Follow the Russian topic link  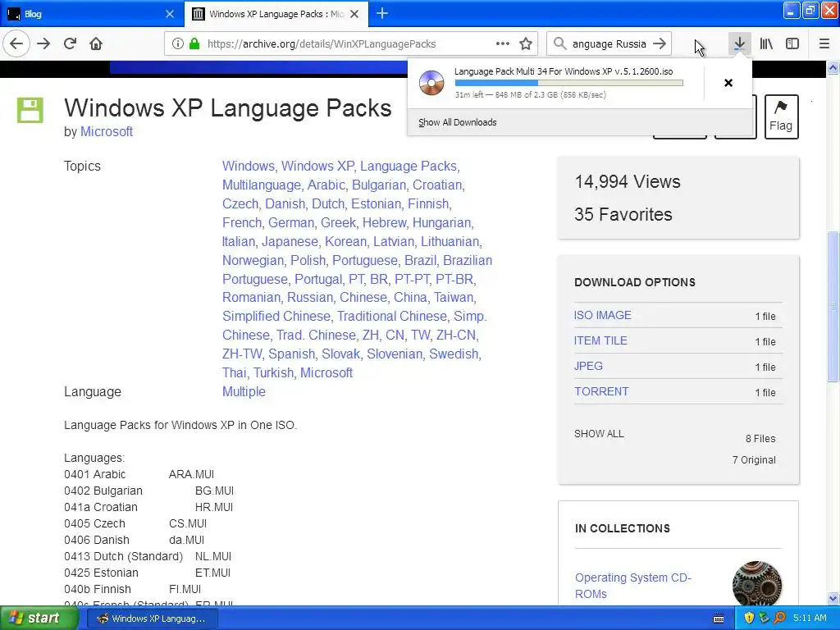click(x=309, y=297)
